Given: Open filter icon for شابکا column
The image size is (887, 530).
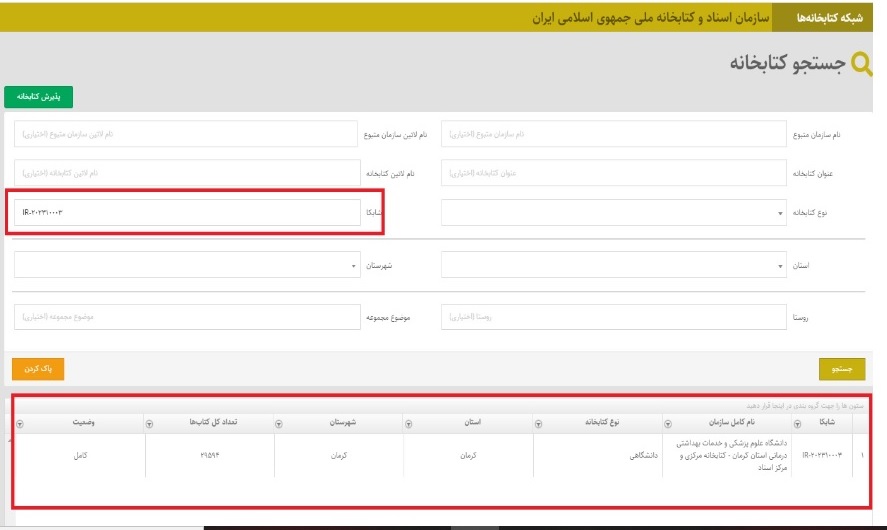Looking at the screenshot, I should tap(799, 423).
